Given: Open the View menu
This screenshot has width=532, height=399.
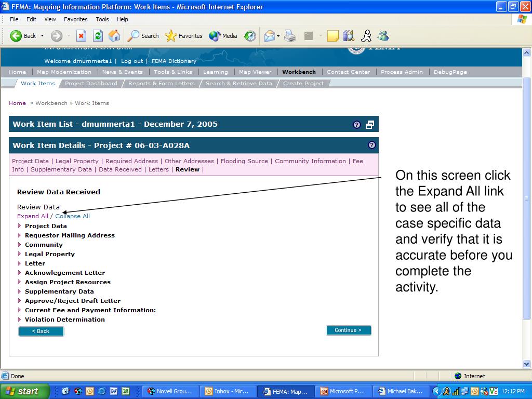Looking at the screenshot, I should click(x=50, y=19).
